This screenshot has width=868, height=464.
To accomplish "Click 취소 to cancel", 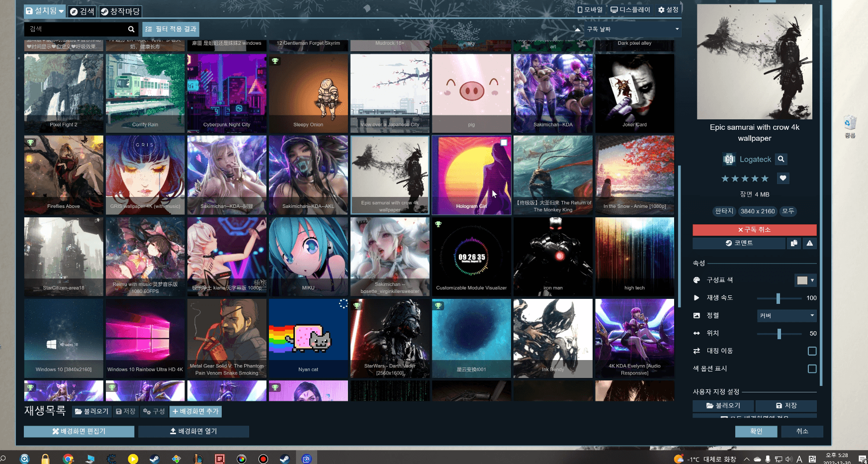I will pos(802,431).
